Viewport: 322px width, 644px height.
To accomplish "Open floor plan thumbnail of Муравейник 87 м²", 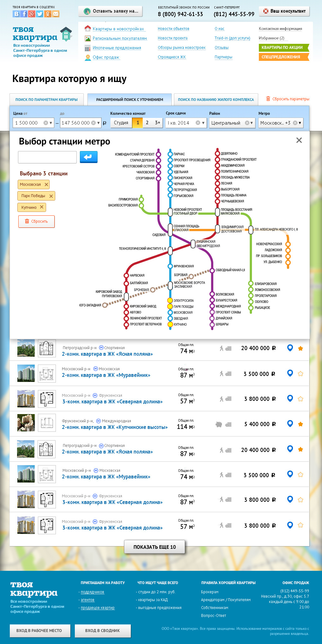I will tap(47, 373).
